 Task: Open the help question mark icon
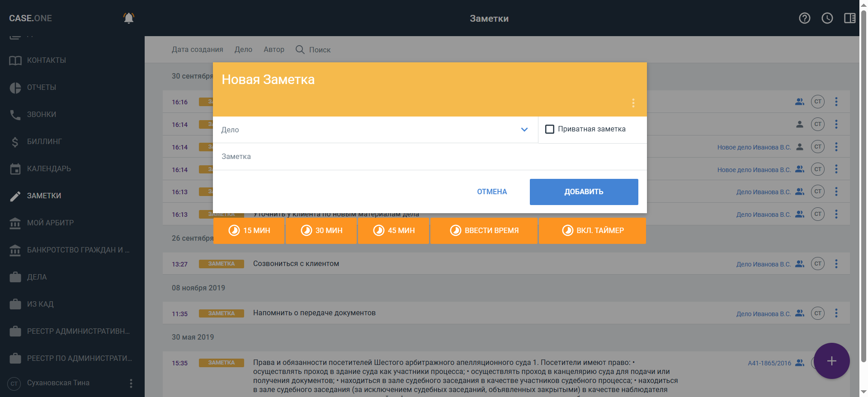pyautogui.click(x=805, y=18)
